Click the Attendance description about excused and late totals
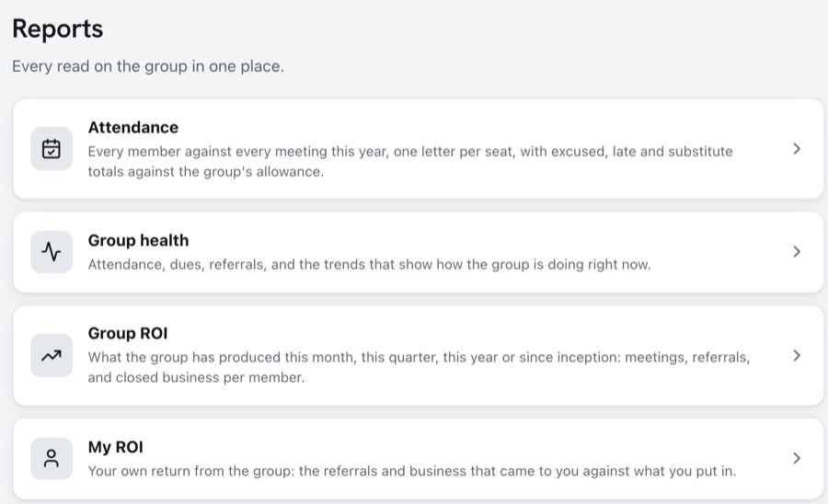 pos(410,162)
